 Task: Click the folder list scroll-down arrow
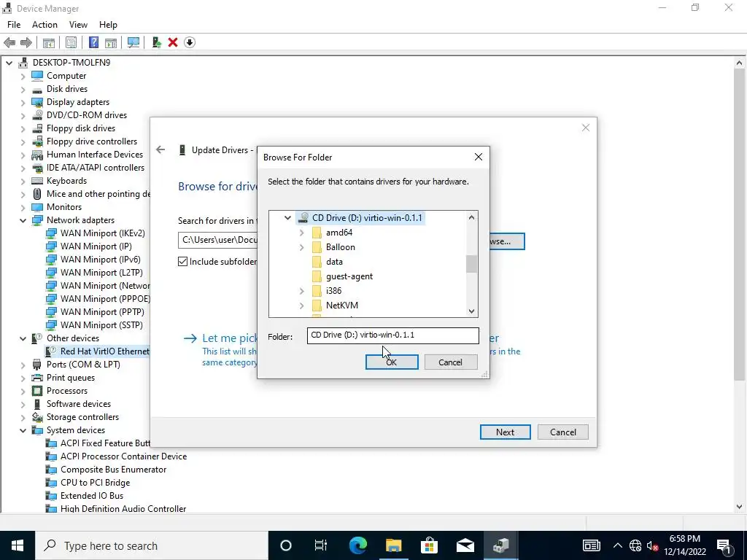point(471,311)
